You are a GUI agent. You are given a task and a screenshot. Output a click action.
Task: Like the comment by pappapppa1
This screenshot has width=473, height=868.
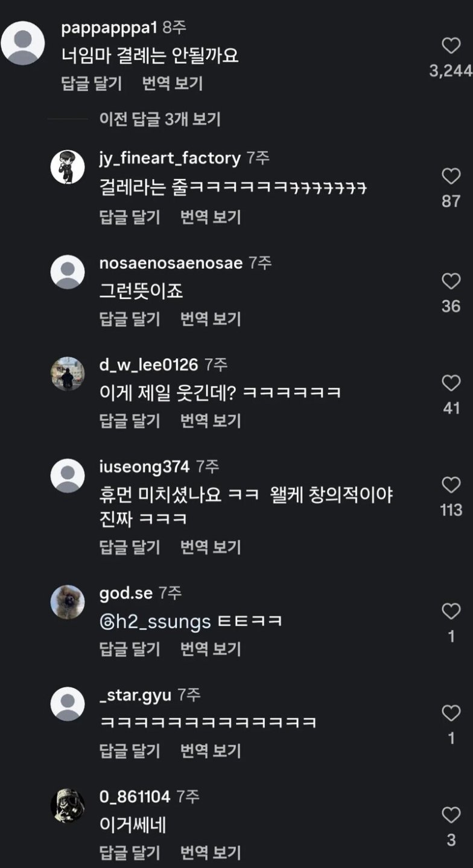(451, 46)
